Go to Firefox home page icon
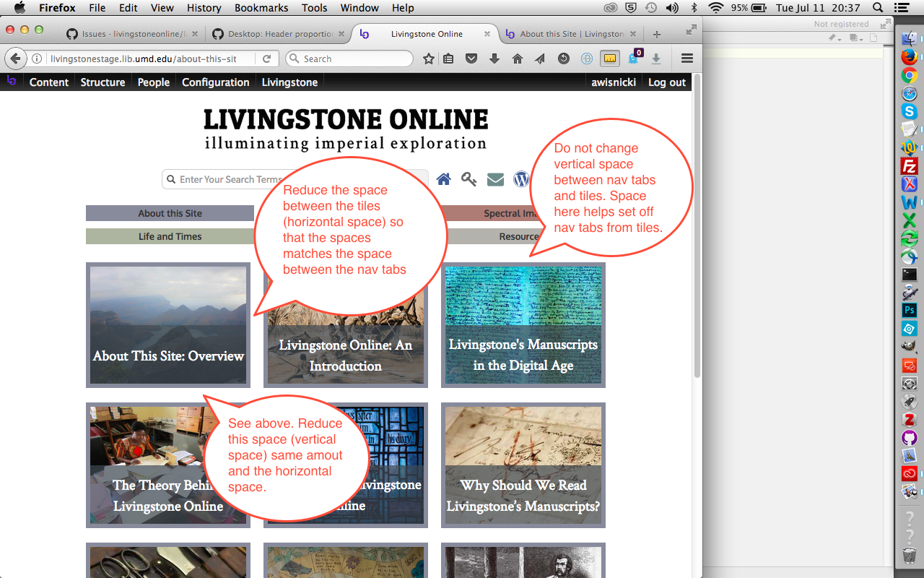 click(518, 59)
